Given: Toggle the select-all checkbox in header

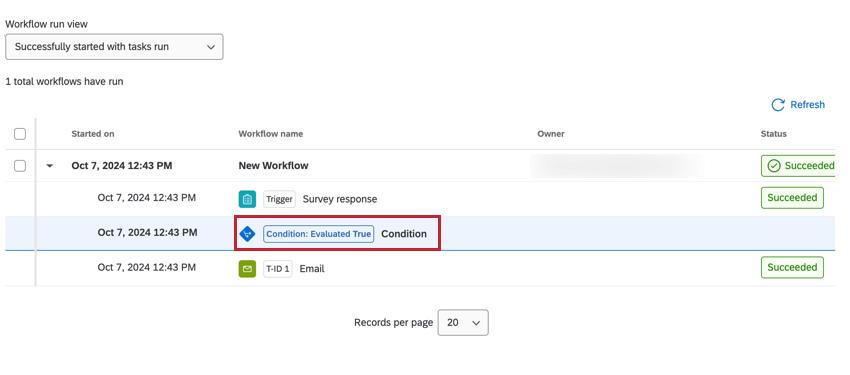Looking at the screenshot, I should 20,134.
